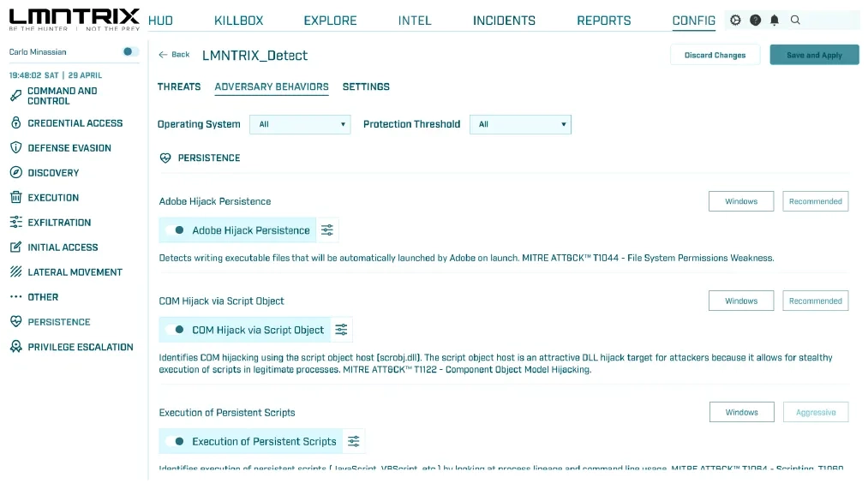Switch to the ADVERSARY BEHAVIORS tab
868x489 pixels.
[272, 86]
